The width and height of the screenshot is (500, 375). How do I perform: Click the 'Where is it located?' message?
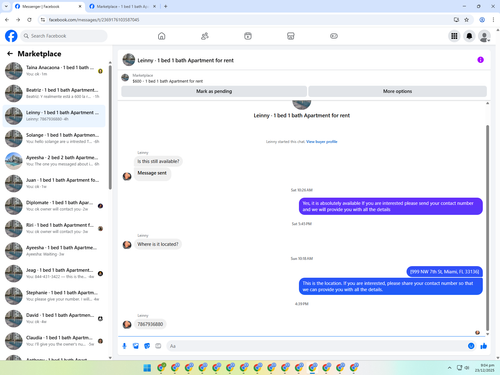coord(158,244)
